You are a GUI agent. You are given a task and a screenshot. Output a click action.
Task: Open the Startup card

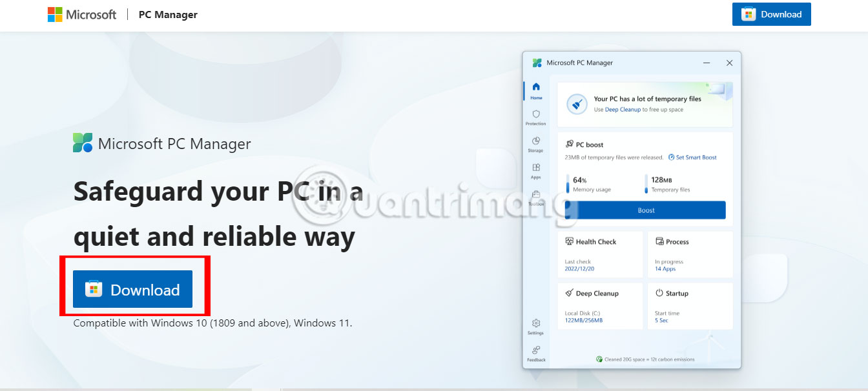coord(690,306)
